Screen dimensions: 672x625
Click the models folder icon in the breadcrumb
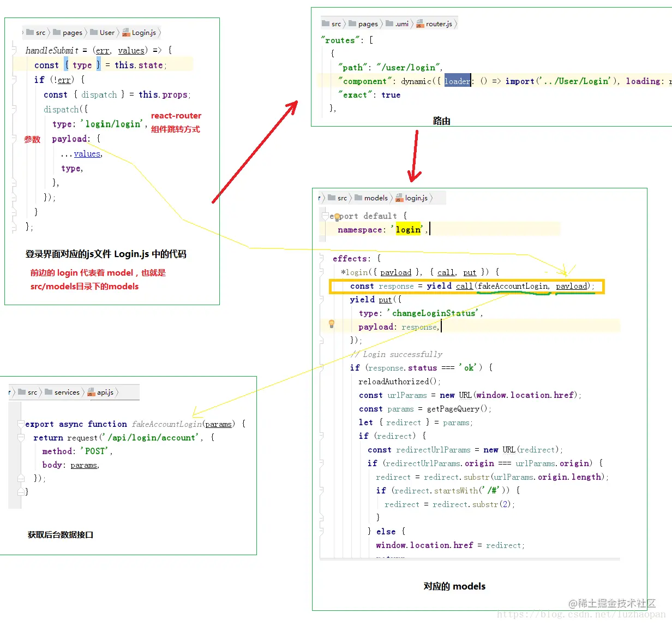[358, 198]
